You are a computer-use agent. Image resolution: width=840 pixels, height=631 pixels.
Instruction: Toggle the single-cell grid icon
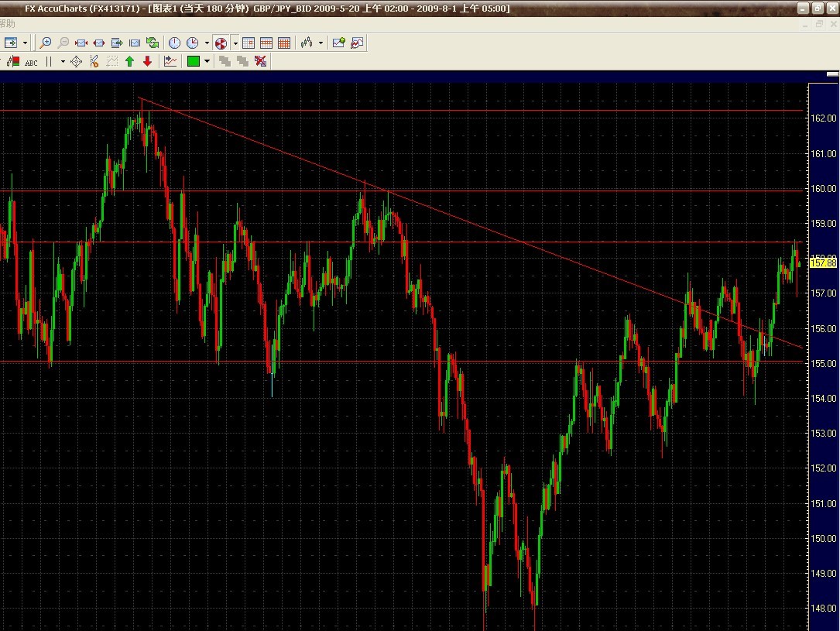249,43
